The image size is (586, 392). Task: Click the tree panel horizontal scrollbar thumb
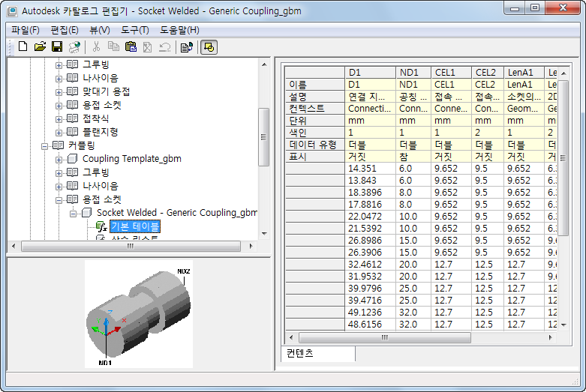[131, 246]
